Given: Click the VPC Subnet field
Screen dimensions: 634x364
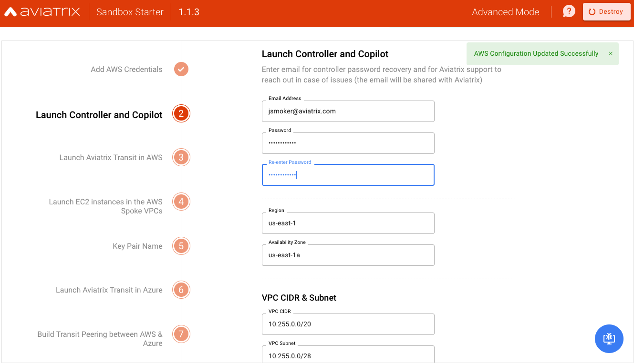Looking at the screenshot, I should click(348, 354).
